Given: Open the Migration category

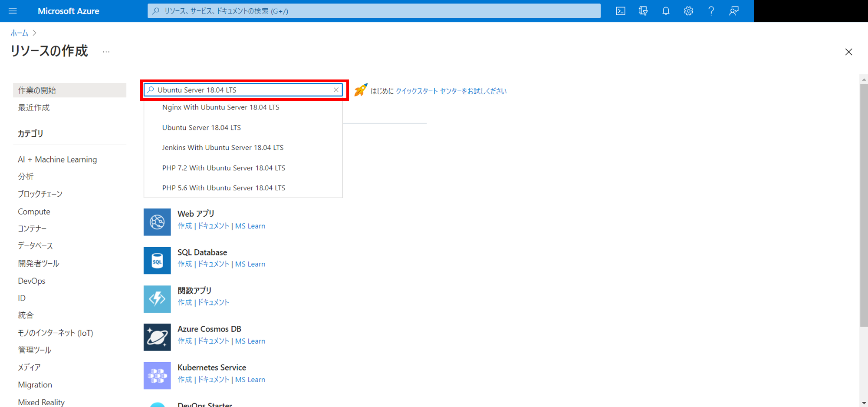Looking at the screenshot, I should (x=35, y=385).
